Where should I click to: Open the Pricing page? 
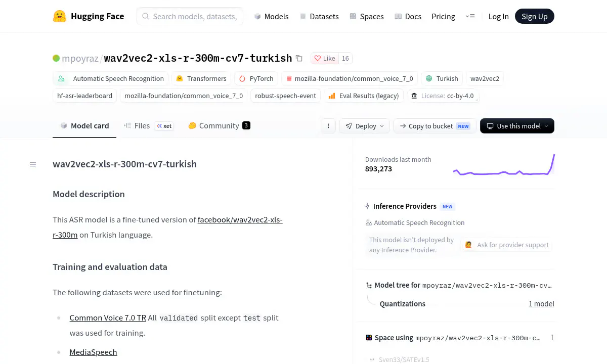coord(443,16)
